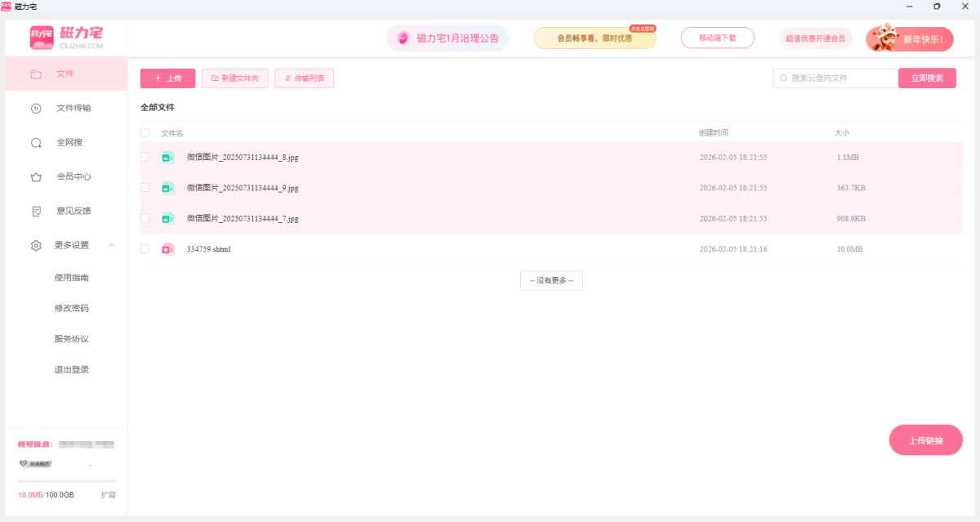Click the 立即搜索 button
Viewport: 980px width, 522px height.
927,78
